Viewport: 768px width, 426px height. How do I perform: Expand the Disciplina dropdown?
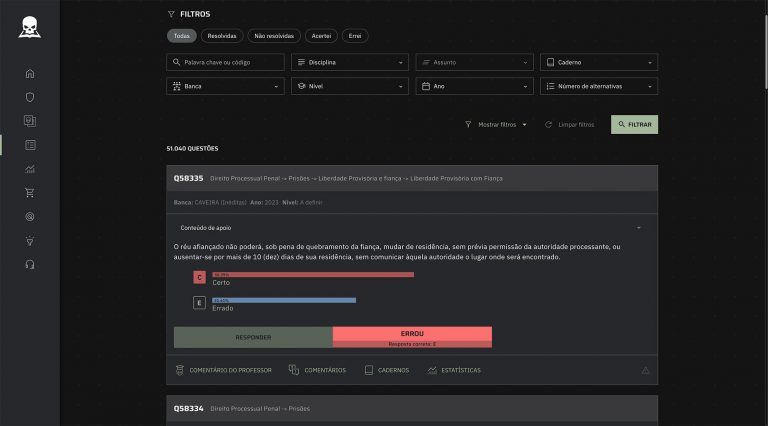350,62
